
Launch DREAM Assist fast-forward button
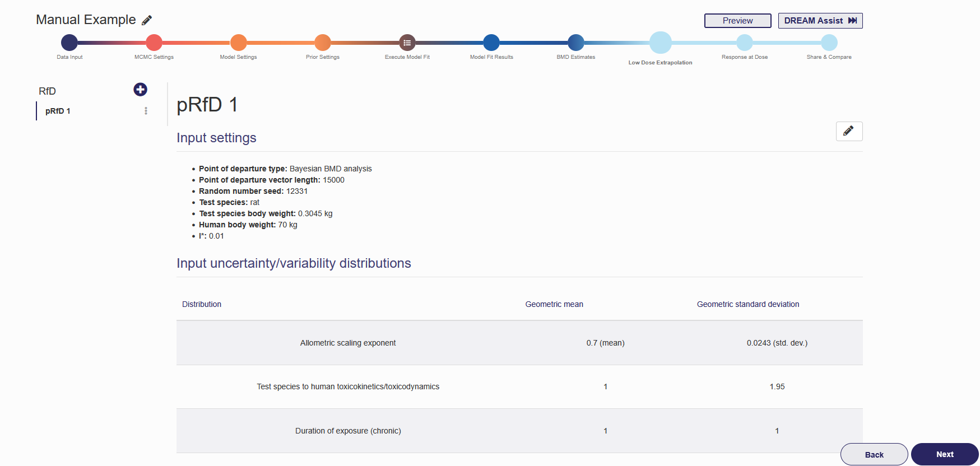click(820, 21)
